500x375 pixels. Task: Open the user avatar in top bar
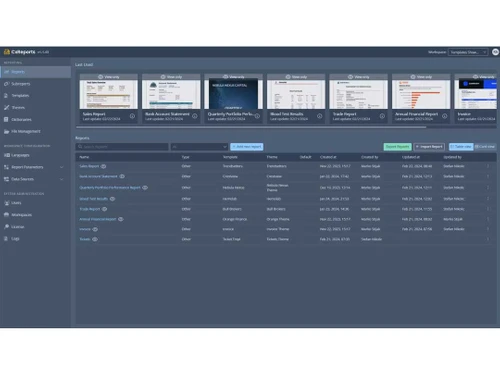[x=496, y=52]
